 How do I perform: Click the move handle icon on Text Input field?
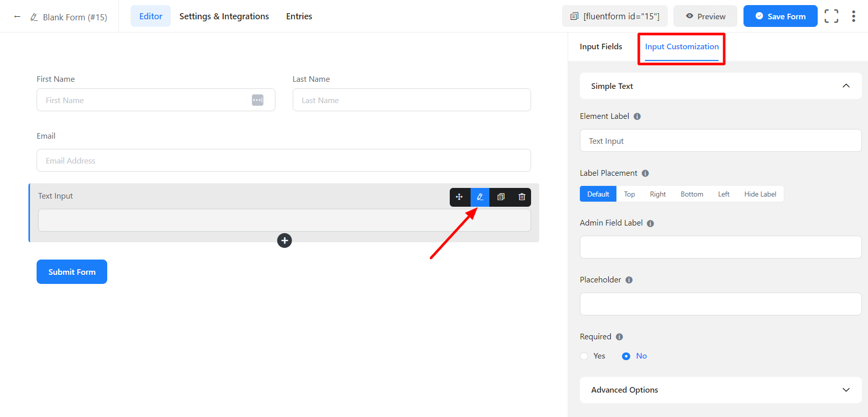459,197
